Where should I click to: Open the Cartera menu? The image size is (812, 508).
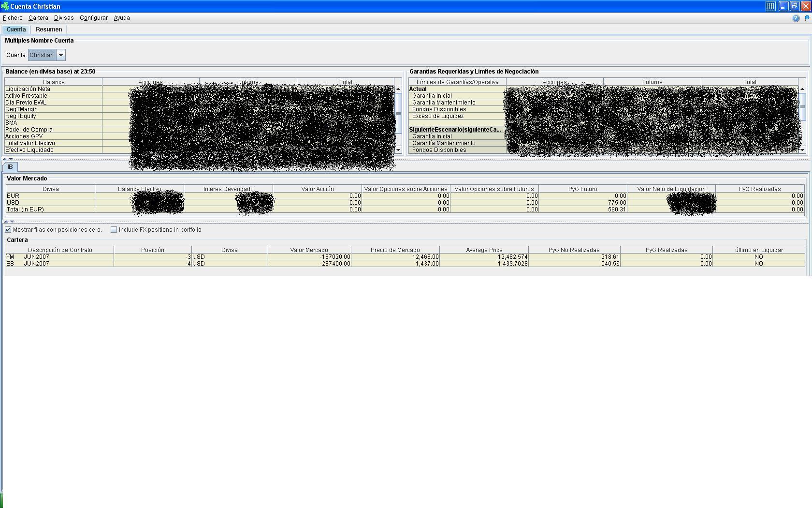point(38,18)
